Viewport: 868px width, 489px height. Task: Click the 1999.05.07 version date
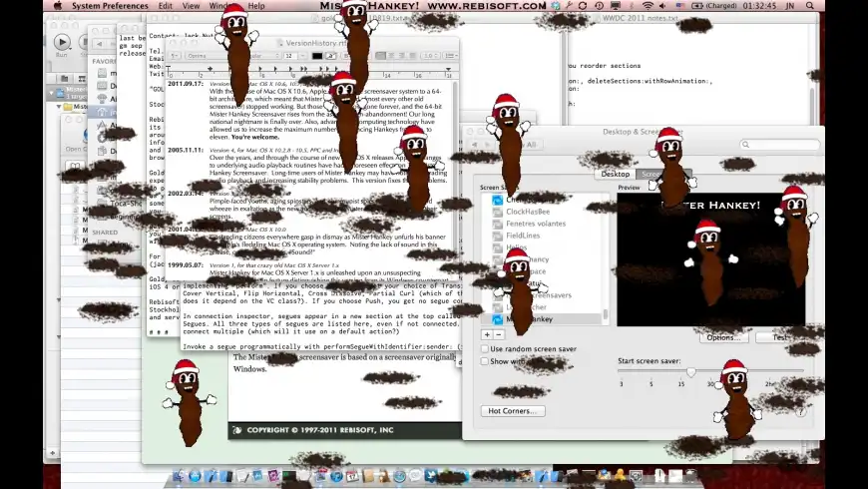point(186,265)
